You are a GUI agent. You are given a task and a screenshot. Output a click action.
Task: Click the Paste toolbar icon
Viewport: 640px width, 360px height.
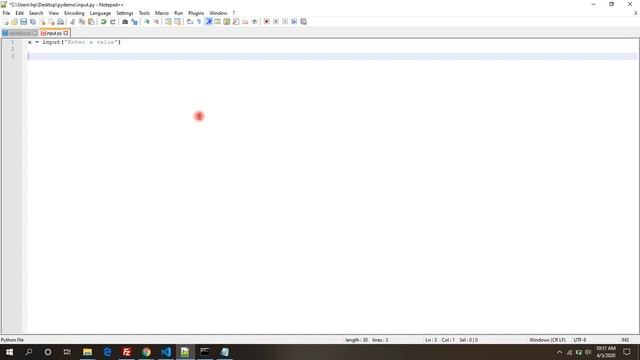click(91, 22)
